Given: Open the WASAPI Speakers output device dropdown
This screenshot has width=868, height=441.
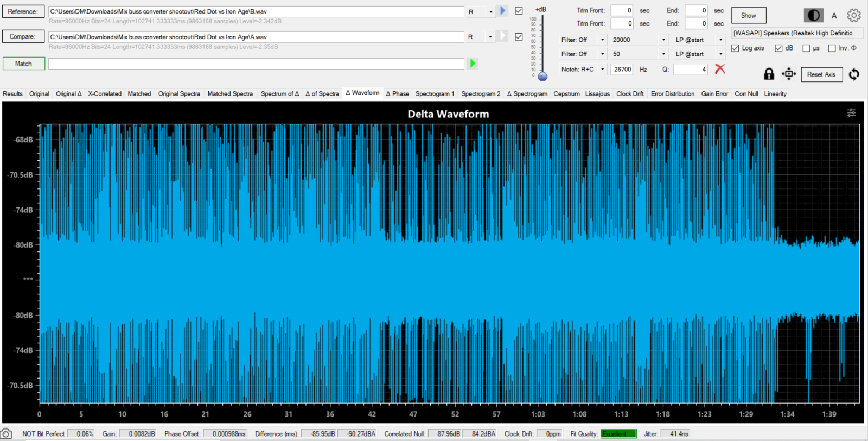Looking at the screenshot, I should [797, 33].
